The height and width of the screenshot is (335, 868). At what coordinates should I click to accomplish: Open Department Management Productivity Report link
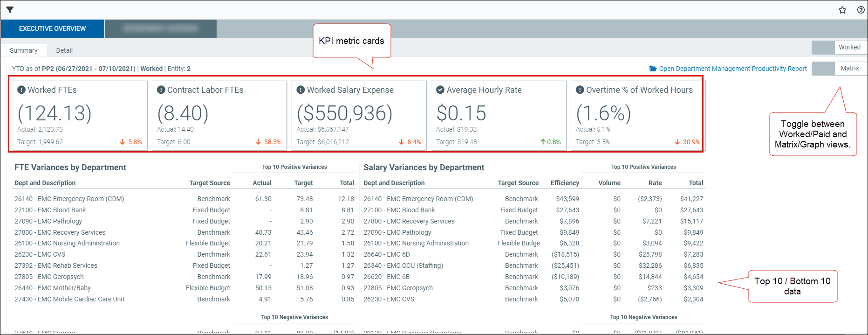732,69
